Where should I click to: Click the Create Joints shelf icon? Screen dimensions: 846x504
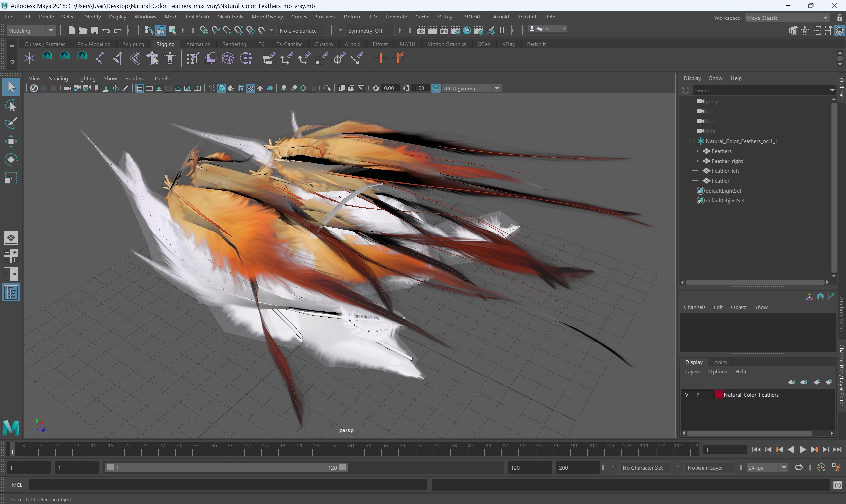(100, 58)
